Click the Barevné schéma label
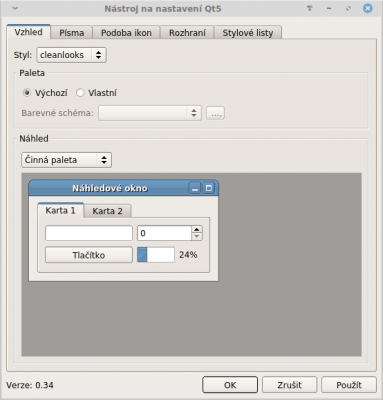The image size is (383, 400). tap(57, 113)
